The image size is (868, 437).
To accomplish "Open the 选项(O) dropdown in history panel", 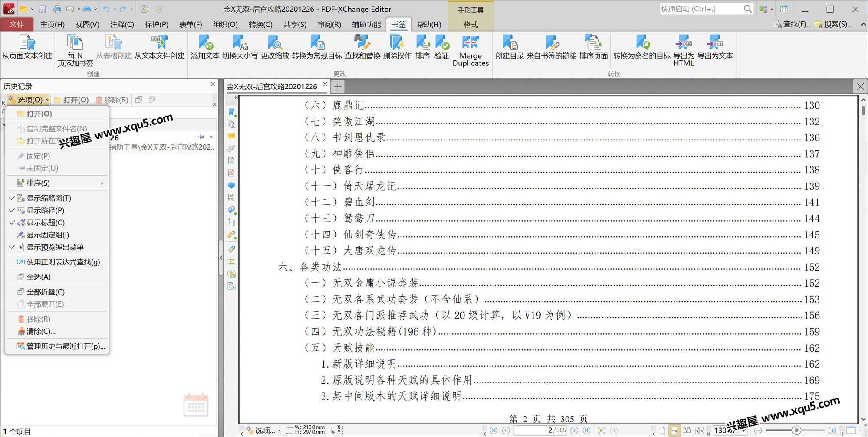I will 29,100.
